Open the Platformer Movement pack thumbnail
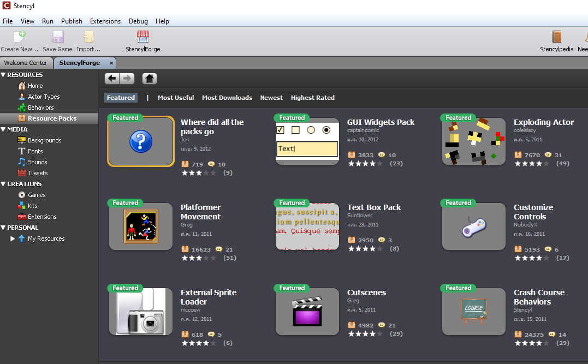Image resolution: width=588 pixels, height=364 pixels. tap(141, 226)
